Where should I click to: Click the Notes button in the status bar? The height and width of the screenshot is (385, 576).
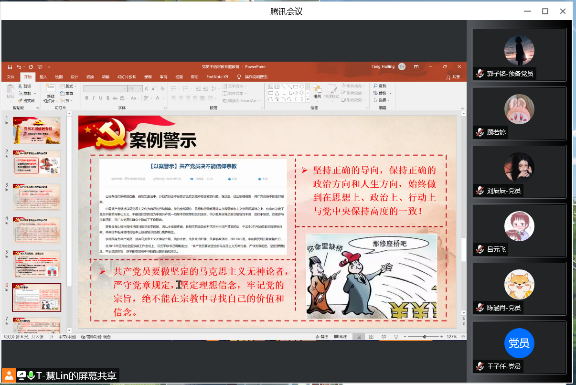pos(322,337)
